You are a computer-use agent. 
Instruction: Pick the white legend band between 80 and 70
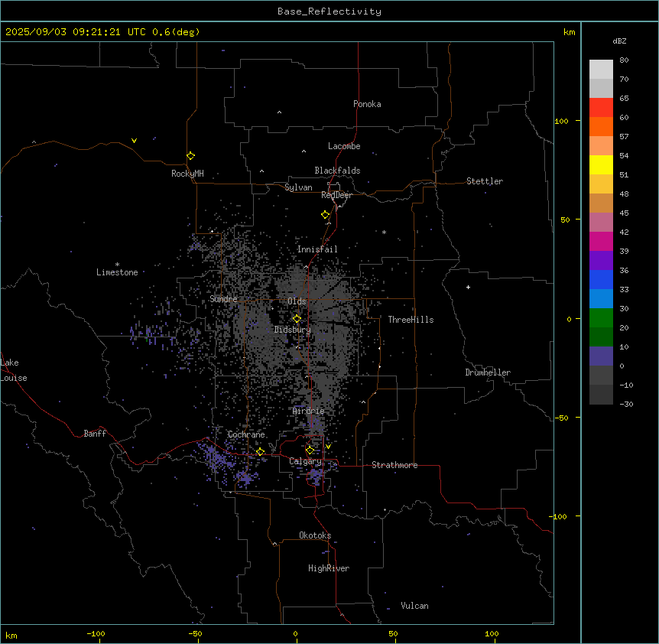pos(601,70)
